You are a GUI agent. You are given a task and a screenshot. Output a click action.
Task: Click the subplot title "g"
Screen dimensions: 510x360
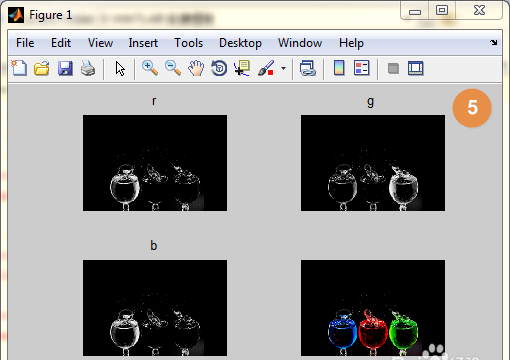[370, 102]
